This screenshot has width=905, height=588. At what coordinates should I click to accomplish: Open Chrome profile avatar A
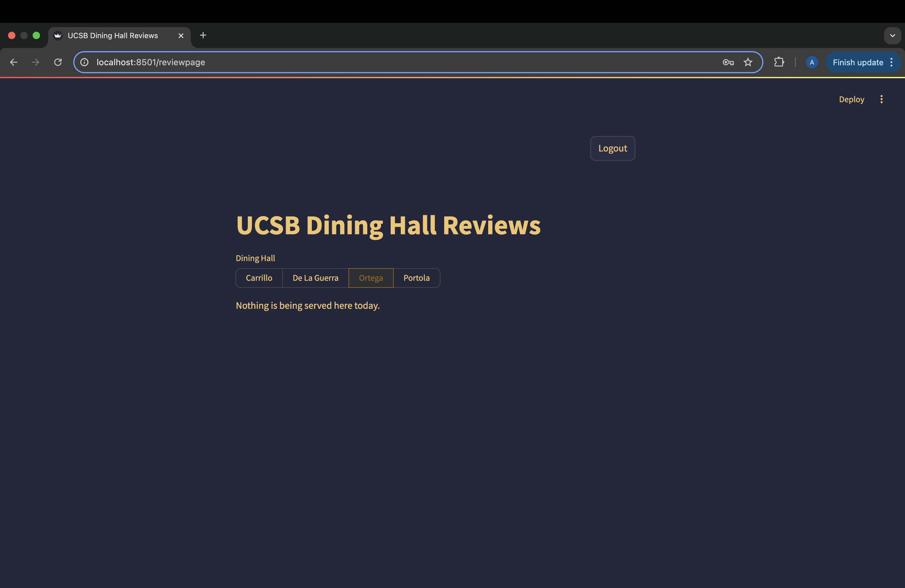point(811,62)
